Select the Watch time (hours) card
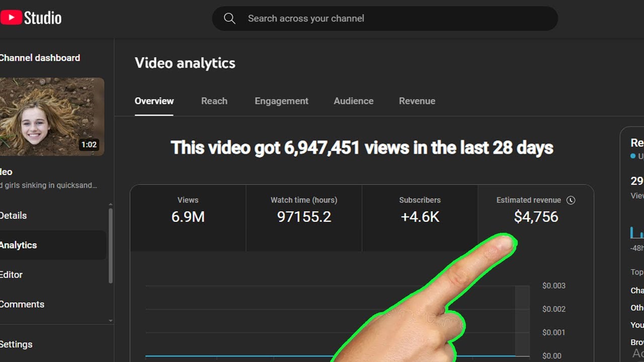Viewport: 644px width, 362px height. pos(304,218)
